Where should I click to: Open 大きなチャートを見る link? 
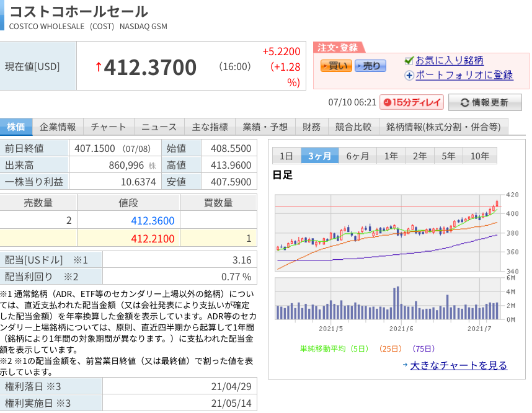(459, 365)
